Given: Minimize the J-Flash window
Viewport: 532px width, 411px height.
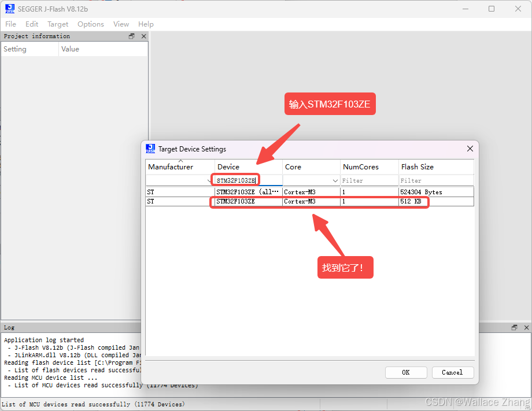Looking at the screenshot, I should pos(465,9).
